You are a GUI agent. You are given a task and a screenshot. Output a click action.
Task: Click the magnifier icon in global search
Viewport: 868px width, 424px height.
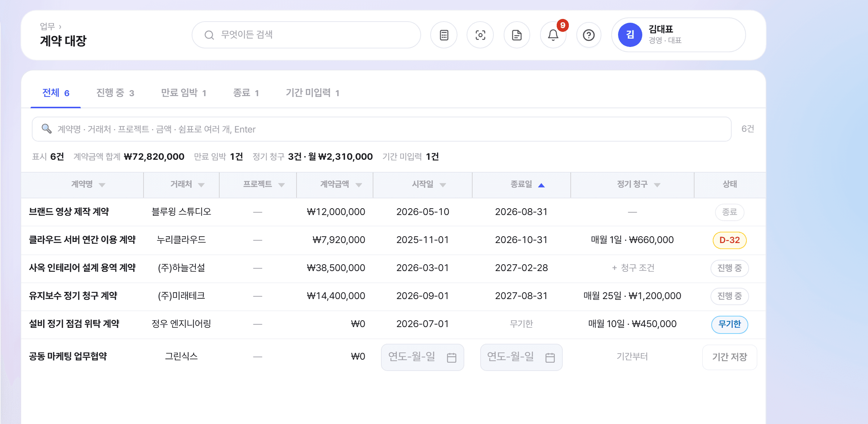pos(209,35)
